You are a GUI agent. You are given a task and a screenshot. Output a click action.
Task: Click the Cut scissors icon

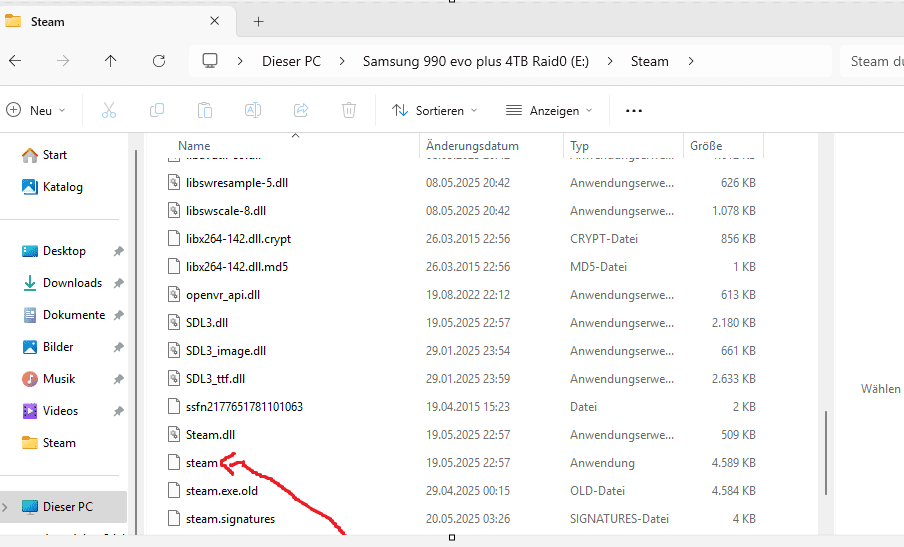tap(109, 110)
